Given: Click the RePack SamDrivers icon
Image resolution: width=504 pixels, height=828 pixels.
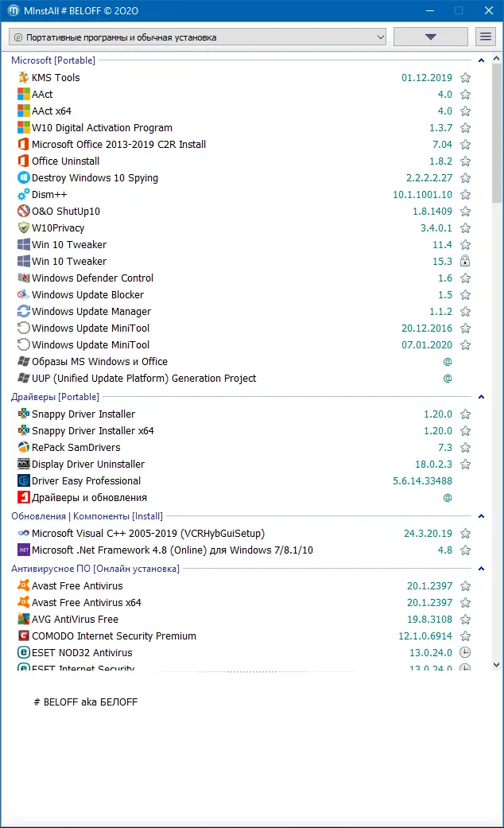Looking at the screenshot, I should pos(24,447).
